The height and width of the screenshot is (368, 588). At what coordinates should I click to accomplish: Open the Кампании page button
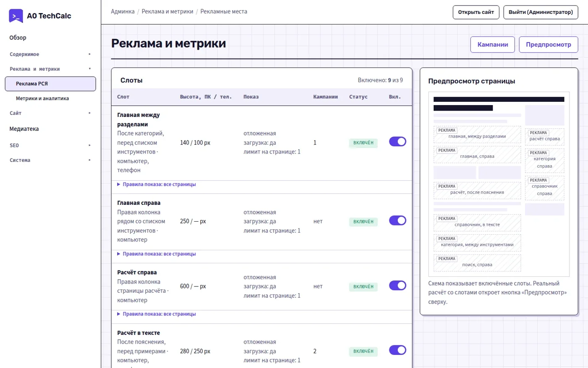[493, 45]
